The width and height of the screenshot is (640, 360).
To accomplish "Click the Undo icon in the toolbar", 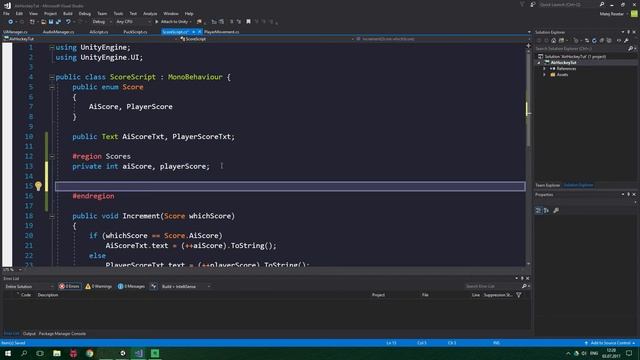I will pyautogui.click(x=68, y=22).
